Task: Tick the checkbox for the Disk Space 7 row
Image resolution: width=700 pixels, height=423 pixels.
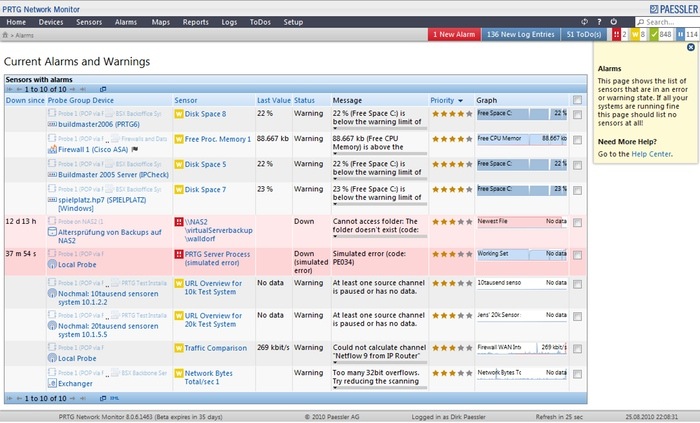Action: pyautogui.click(x=577, y=191)
